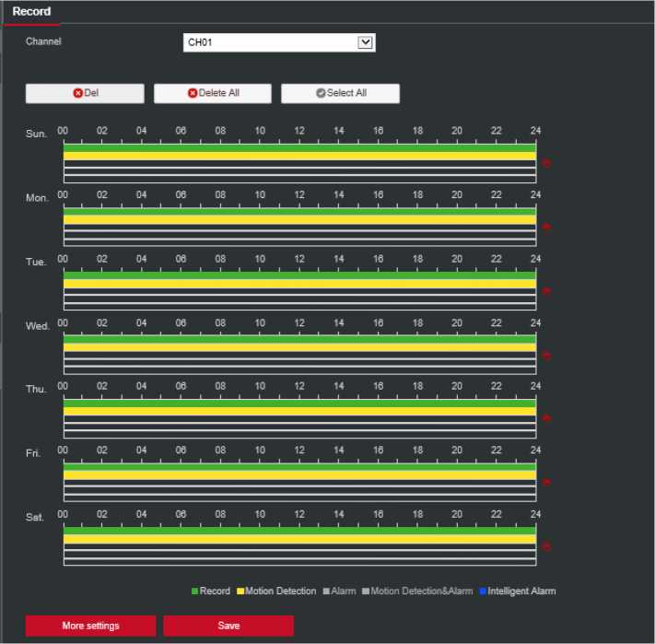655x644 pixels.
Task: Select the blue Intelligent Alarm legend type
Action: pos(516,591)
